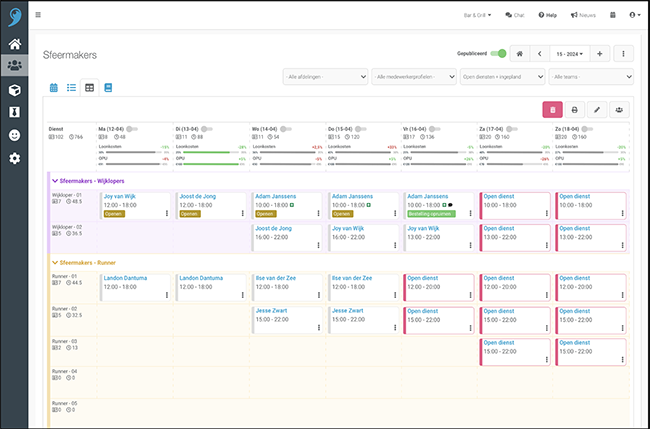Open the Alle teams dropdown

[591, 76]
